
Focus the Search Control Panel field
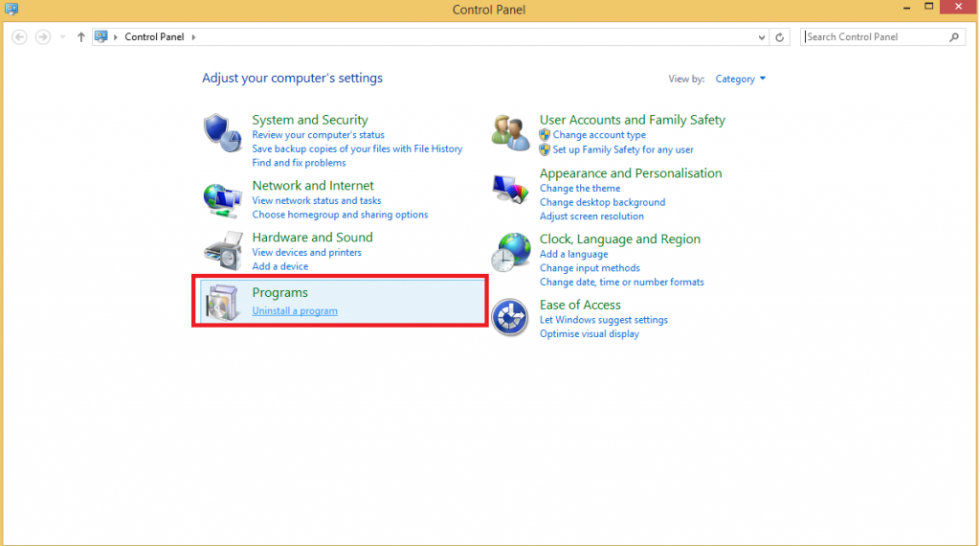click(x=874, y=36)
